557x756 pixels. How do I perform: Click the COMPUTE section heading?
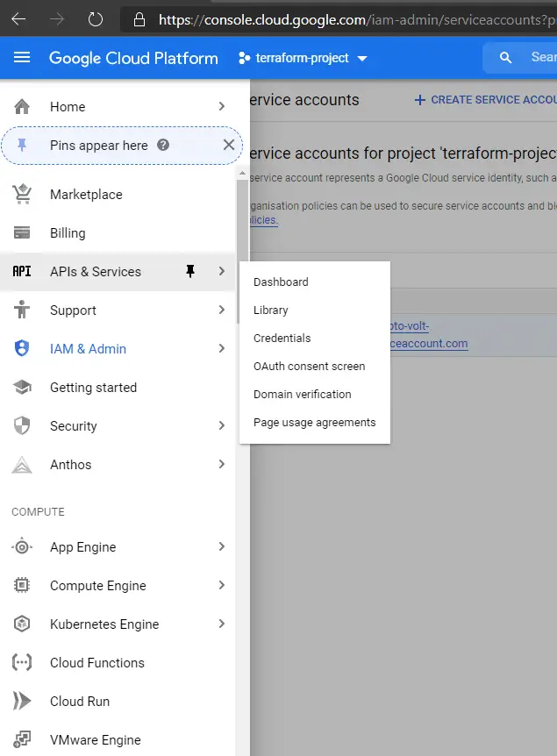tap(38, 512)
